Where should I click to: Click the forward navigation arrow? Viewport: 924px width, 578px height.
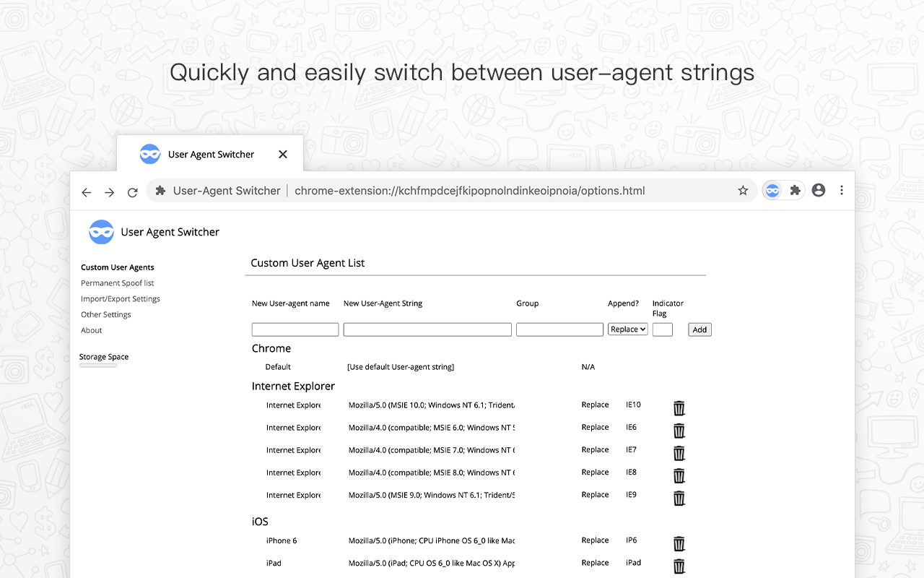coord(109,192)
